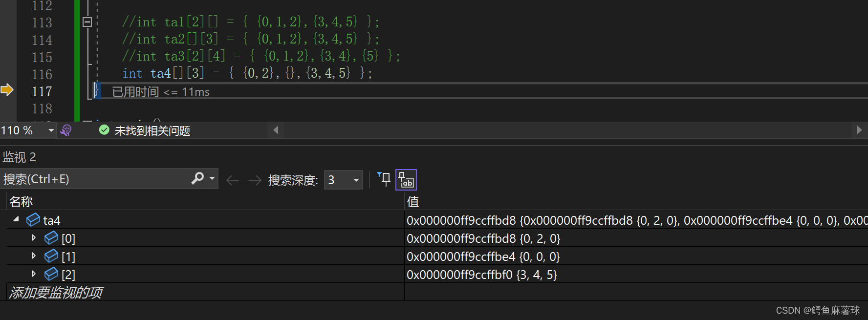Viewport: 868px width, 320px height.
Task: Collapse the code block at line 113
Action: tap(87, 22)
